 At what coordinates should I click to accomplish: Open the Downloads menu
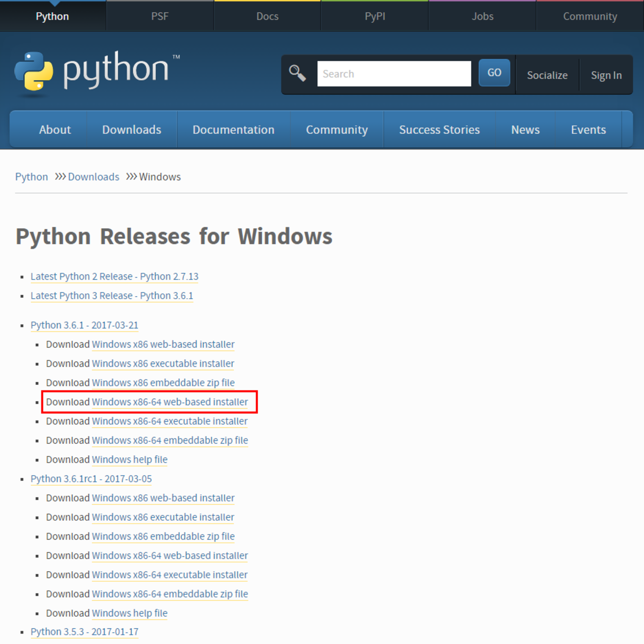(131, 129)
